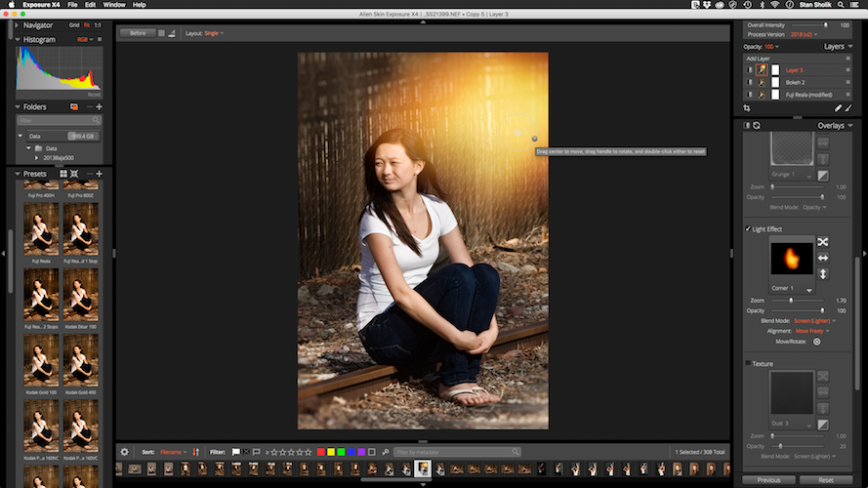The height and width of the screenshot is (488, 868).
Task: Filter by unflagged flag outline
Action: [257, 452]
